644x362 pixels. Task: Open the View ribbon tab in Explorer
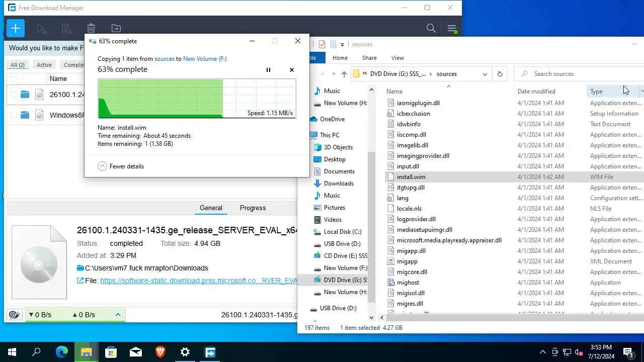tap(397, 58)
